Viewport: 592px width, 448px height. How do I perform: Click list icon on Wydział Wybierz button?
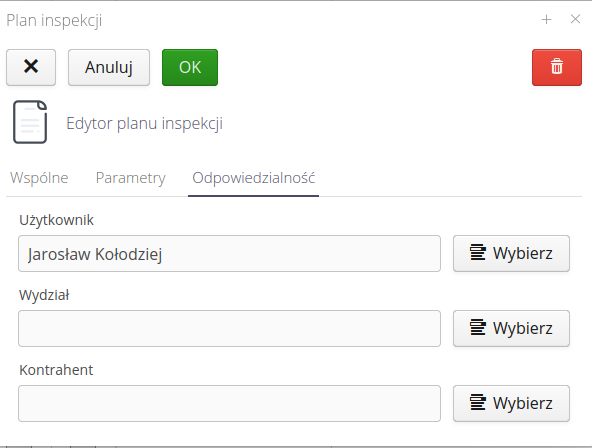tap(478, 328)
